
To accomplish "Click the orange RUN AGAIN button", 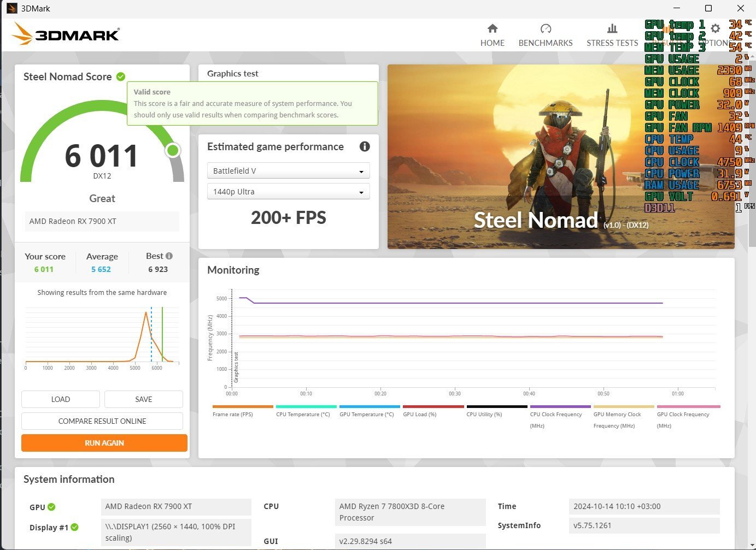I will click(104, 443).
